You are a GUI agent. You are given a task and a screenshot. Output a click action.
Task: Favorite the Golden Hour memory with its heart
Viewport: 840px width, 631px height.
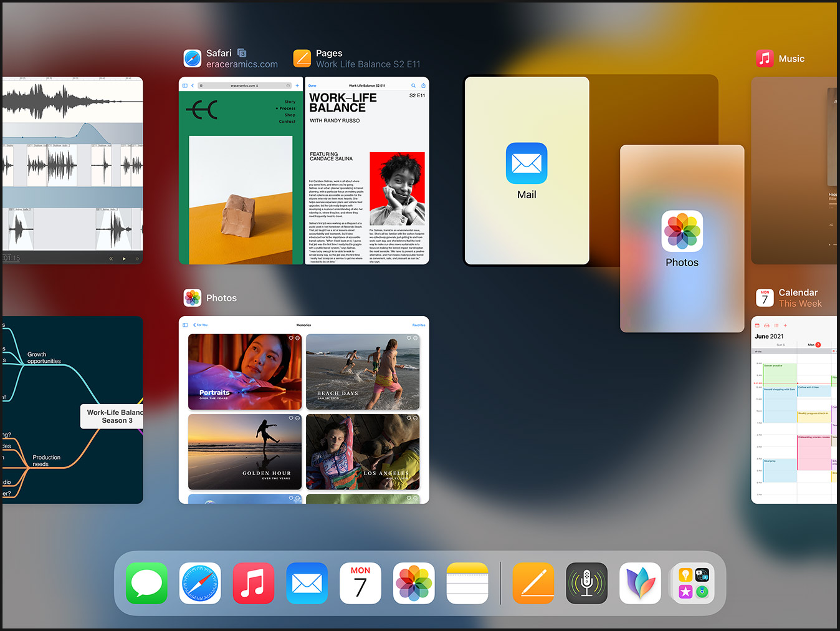[291, 418]
